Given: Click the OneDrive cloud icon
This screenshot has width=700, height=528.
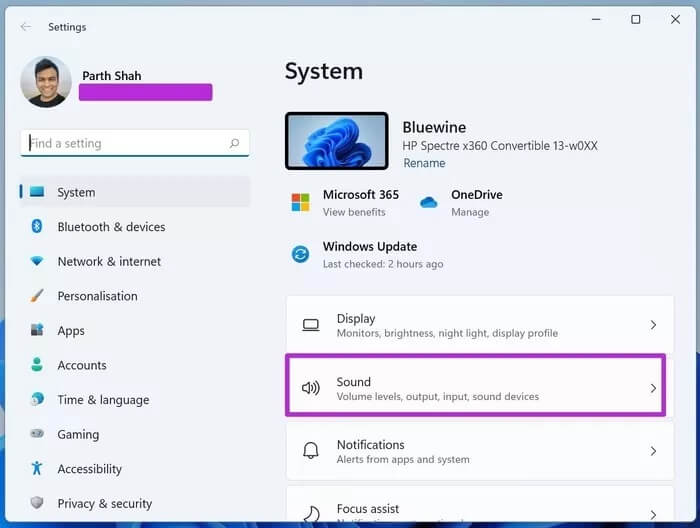Looking at the screenshot, I should pyautogui.click(x=429, y=202).
